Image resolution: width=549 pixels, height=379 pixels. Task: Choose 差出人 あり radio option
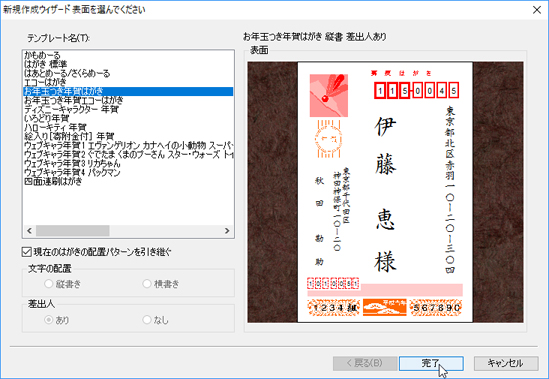[49, 320]
